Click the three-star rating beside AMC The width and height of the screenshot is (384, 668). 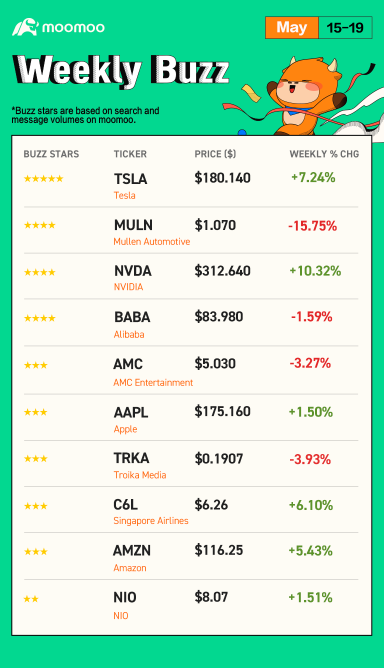35,365
